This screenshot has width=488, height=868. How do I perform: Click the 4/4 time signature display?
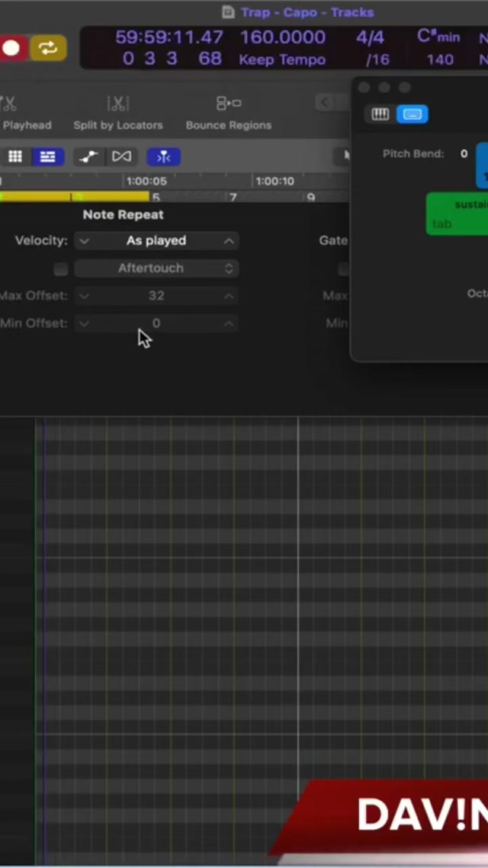[370, 37]
